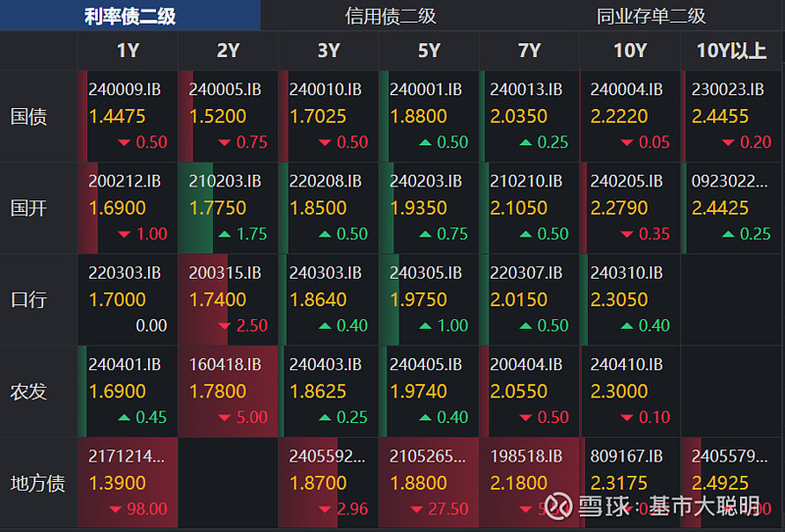This screenshot has height=532, width=785.
Task: Open the 同业存单二级 tab
Action: point(651,16)
